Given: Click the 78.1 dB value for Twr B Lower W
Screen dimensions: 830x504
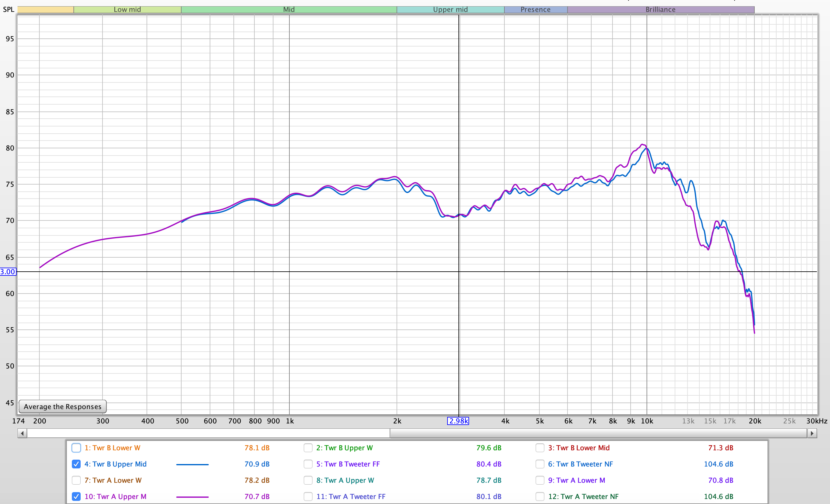Looking at the screenshot, I should pos(257,448).
